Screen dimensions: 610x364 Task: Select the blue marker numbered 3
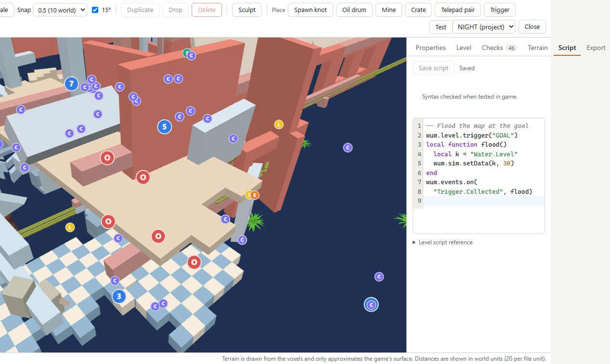(x=119, y=296)
